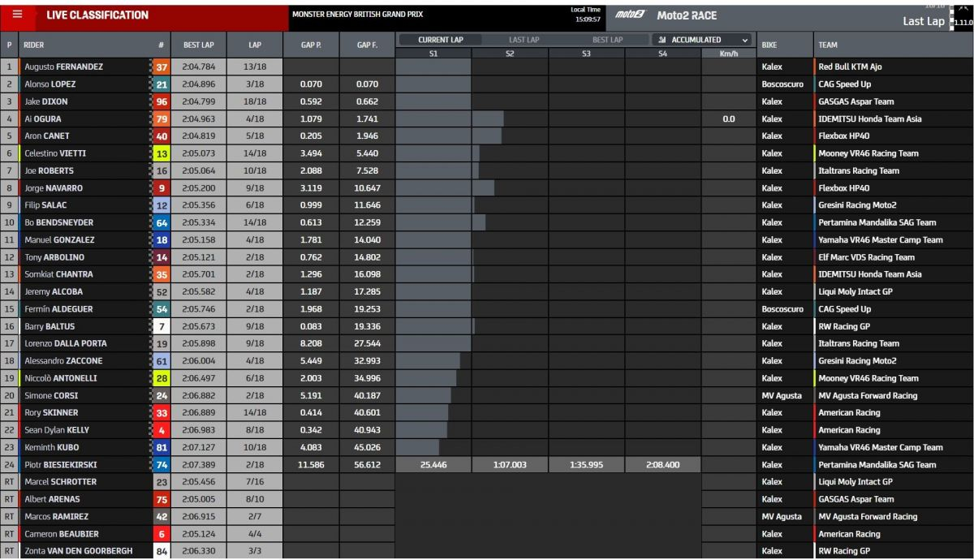Click number badge 54 of Fermín Aldeguer

(x=162, y=309)
